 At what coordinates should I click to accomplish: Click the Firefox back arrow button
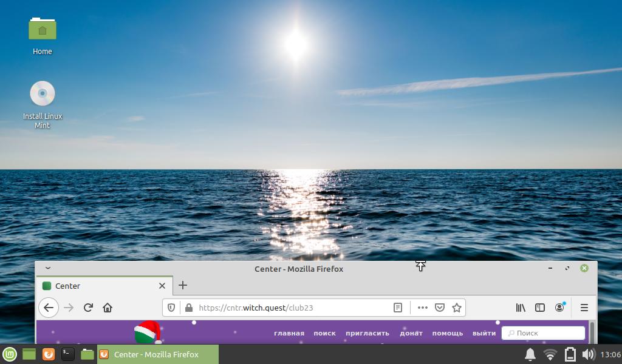pos(49,308)
